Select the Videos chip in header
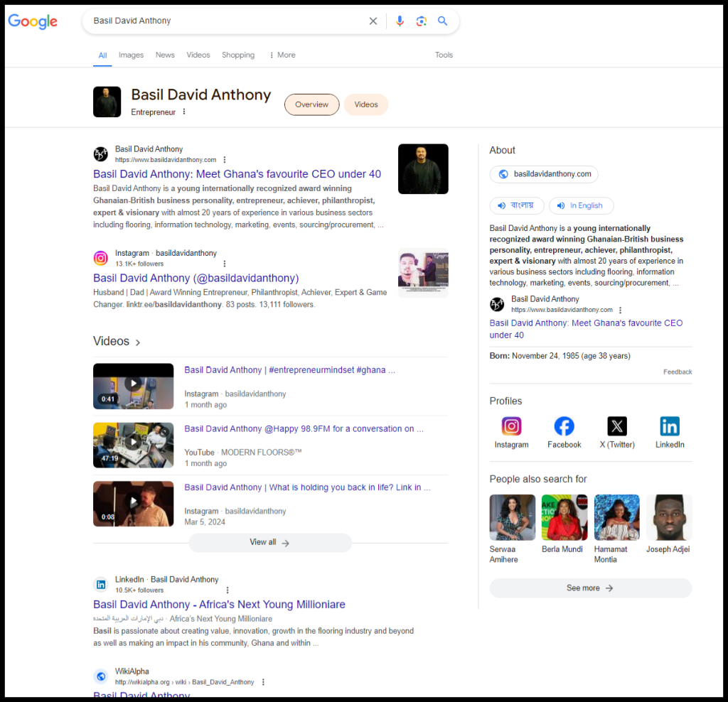The image size is (728, 702). click(366, 104)
